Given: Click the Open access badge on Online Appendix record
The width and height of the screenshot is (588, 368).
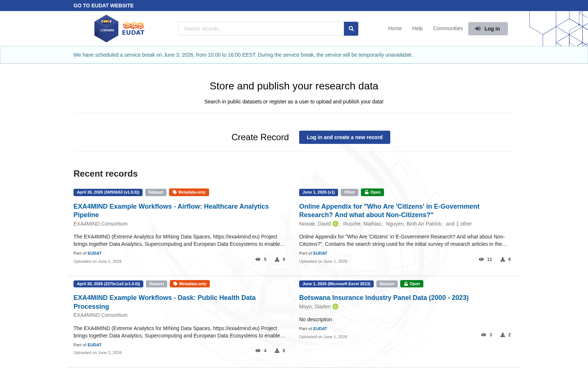Looking at the screenshot, I should (372, 192).
